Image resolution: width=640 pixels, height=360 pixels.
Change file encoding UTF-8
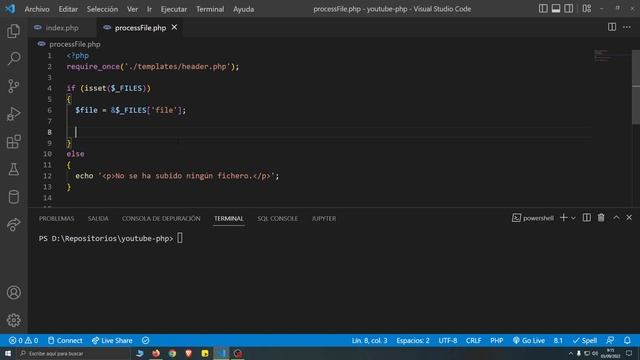click(x=448, y=340)
